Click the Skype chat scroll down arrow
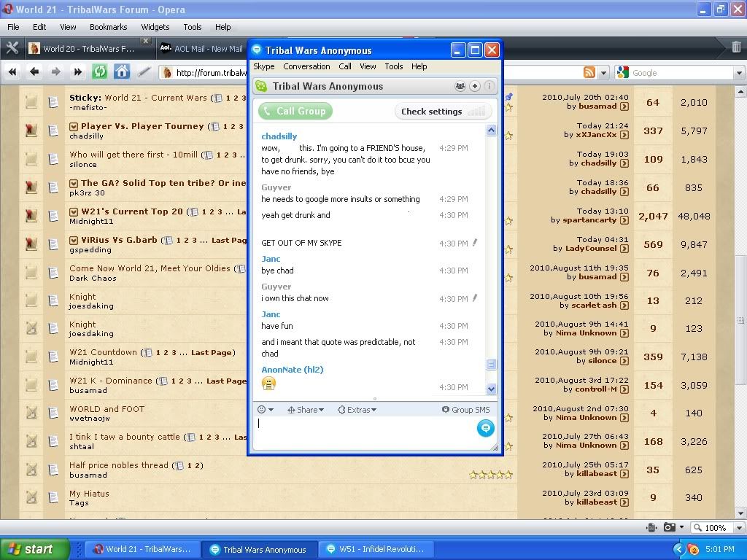This screenshot has width=747, height=560. click(491, 389)
